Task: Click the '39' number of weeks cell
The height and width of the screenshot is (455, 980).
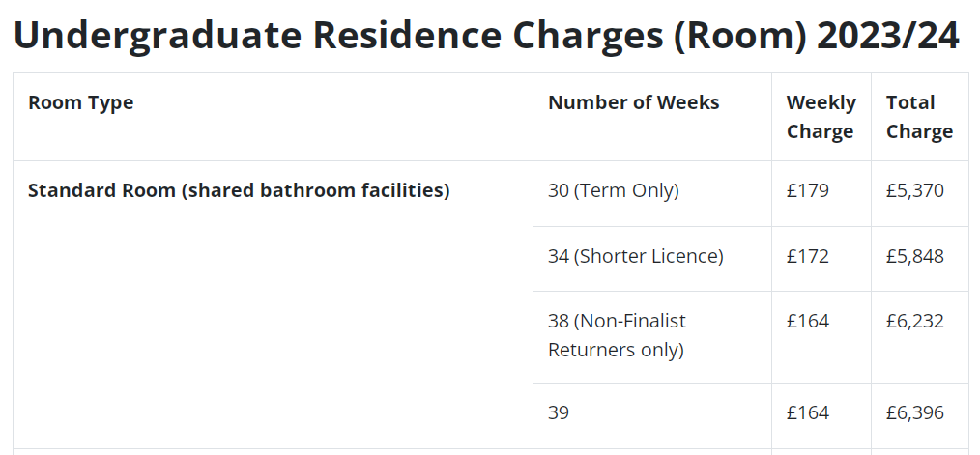Action: [559, 412]
